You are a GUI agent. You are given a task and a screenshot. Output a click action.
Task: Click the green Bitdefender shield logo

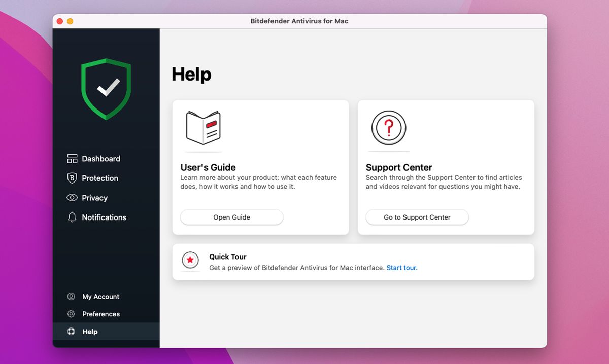tap(106, 89)
